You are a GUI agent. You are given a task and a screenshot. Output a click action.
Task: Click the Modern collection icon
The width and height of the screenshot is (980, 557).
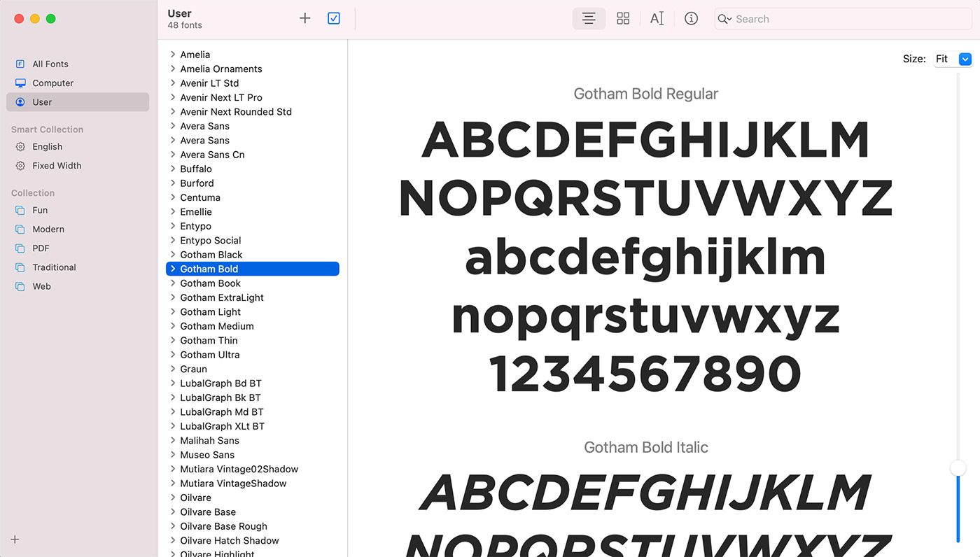[x=20, y=230]
